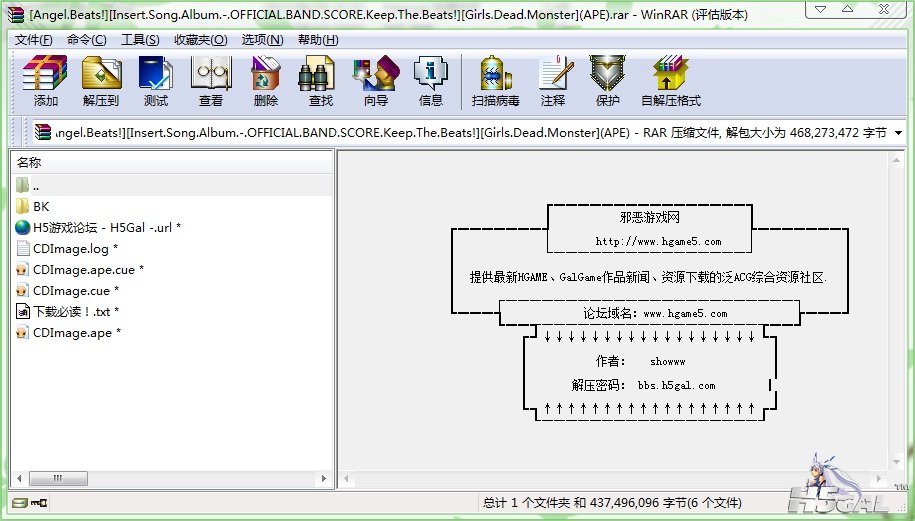Viewport: 915px width, 521px height.
Task: Click the 添加 (Add) toolbar icon
Action: coord(45,81)
